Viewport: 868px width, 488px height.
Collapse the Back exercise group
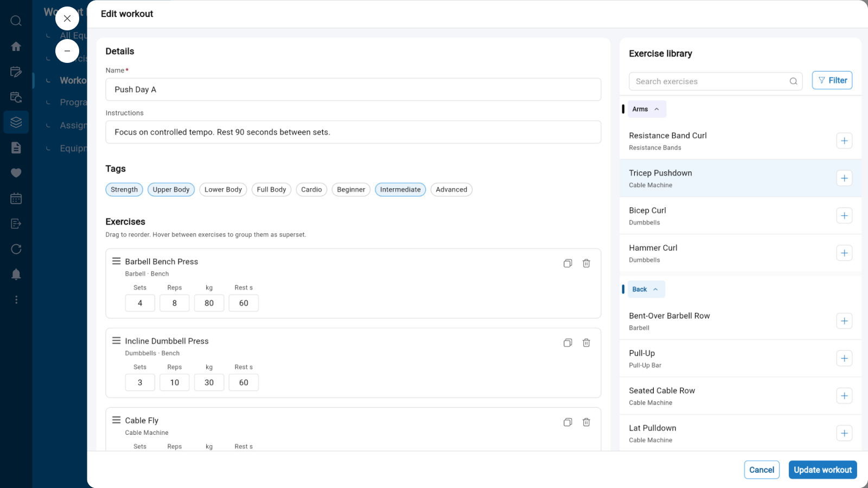(646, 290)
